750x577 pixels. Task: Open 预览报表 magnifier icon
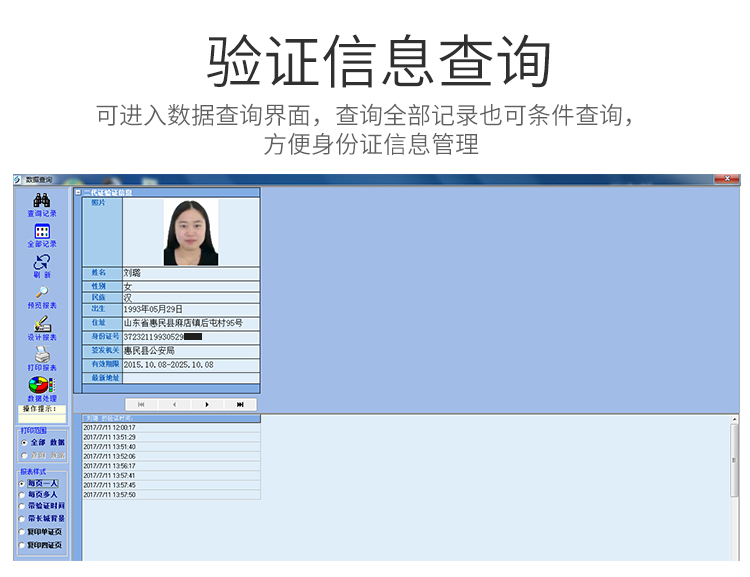click(x=42, y=294)
